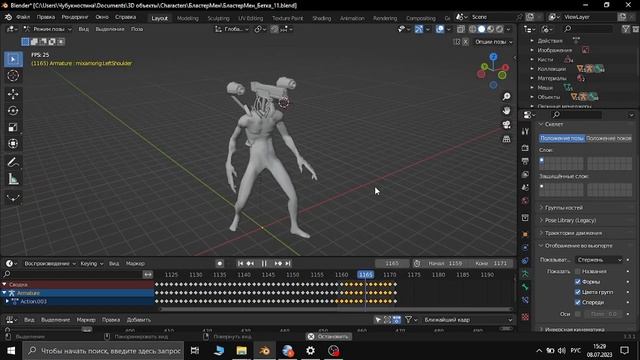Select the Move tool
Screen dimensions: 640x360
(13, 94)
